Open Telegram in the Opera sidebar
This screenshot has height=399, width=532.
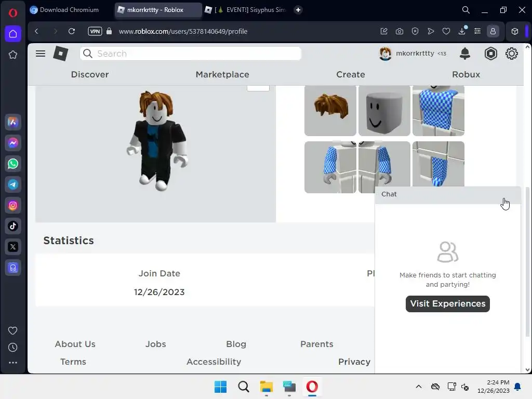13,184
